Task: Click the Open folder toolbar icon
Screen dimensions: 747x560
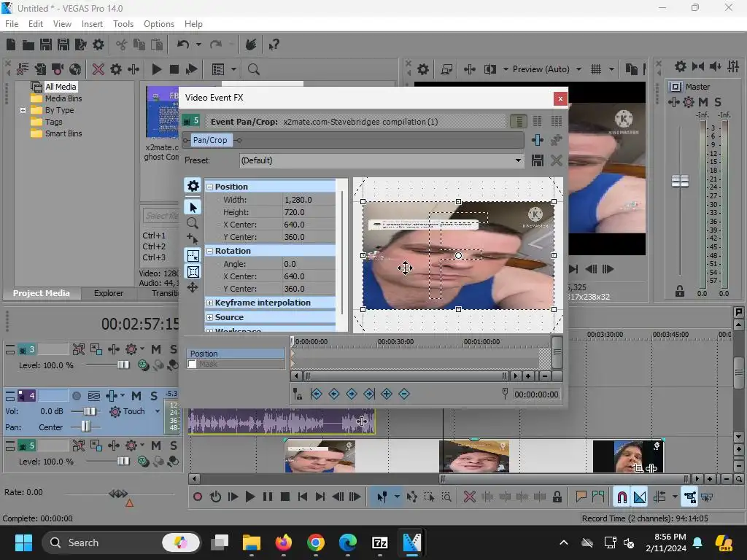Action: (x=28, y=44)
